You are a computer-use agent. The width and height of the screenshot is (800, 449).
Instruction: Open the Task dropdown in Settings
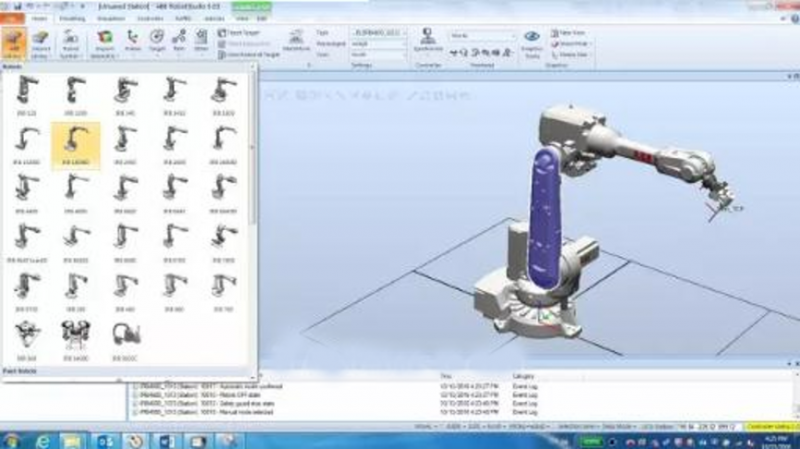(x=379, y=33)
